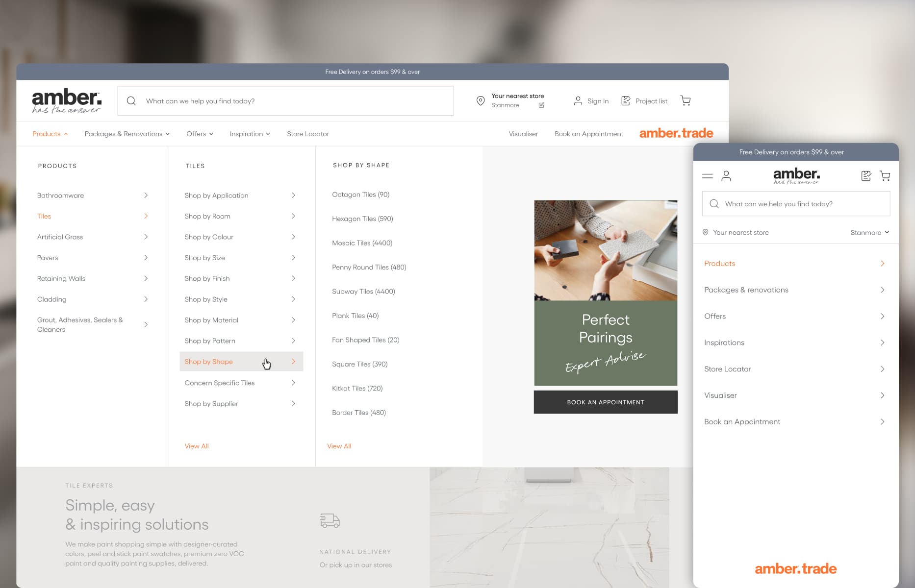Open the cart icon in mobile header

point(885,175)
